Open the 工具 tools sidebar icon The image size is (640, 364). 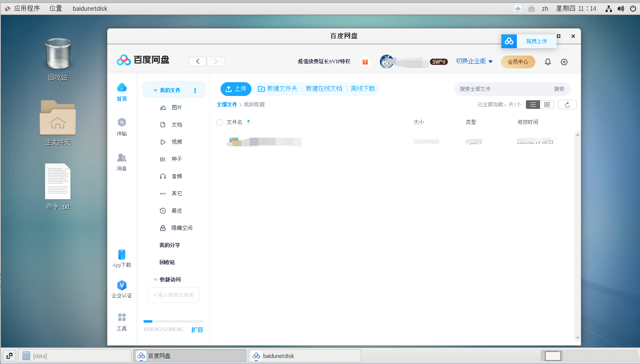[122, 318]
